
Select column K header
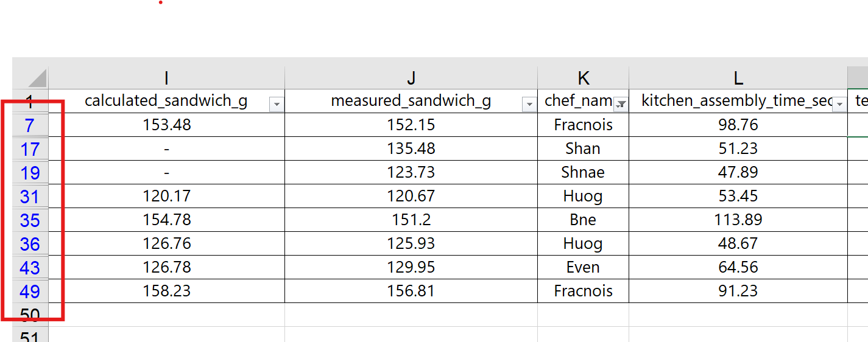pyautogui.click(x=583, y=78)
